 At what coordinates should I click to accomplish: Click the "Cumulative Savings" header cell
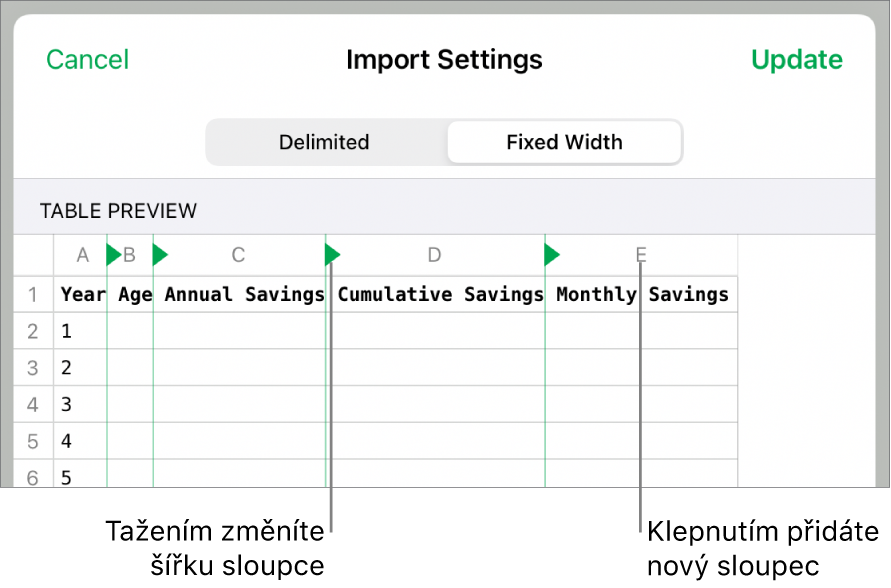[x=440, y=295]
